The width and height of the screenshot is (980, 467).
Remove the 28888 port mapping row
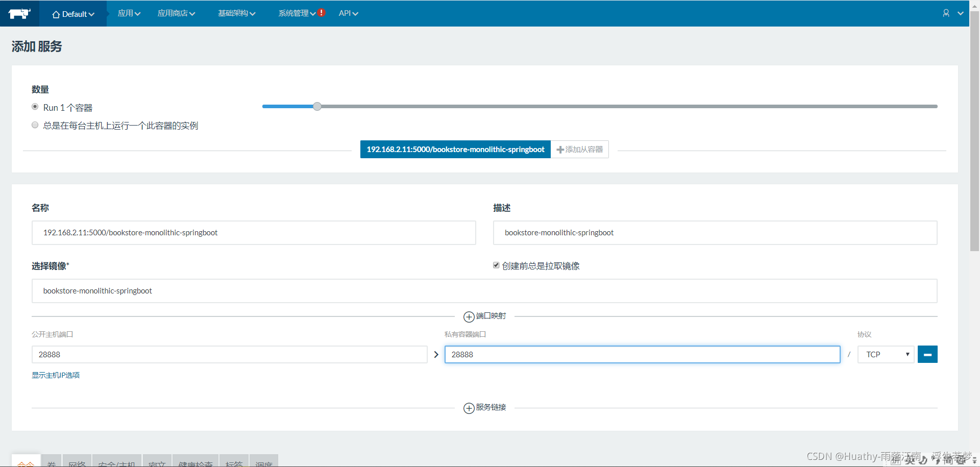coord(927,354)
